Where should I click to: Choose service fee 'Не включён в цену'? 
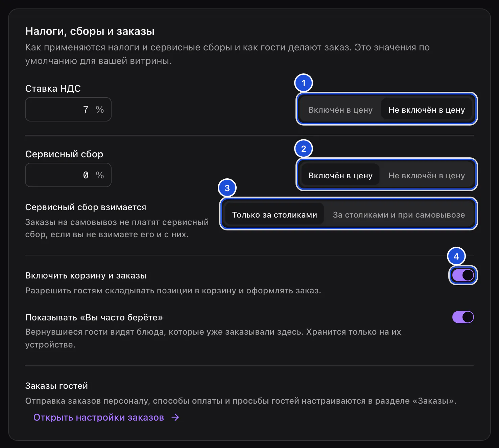point(427,175)
